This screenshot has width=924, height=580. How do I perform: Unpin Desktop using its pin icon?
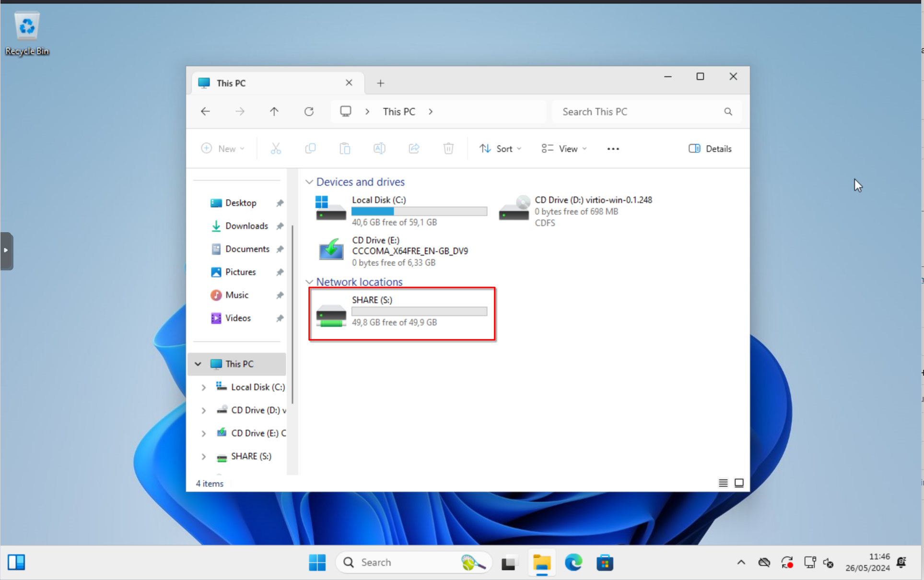coord(280,203)
